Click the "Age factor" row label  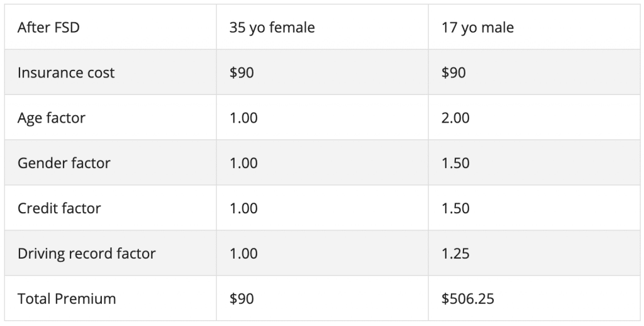point(51,118)
